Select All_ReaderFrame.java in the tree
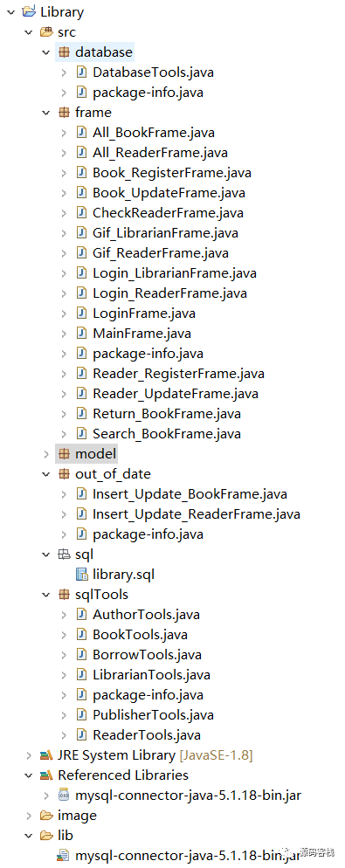The width and height of the screenshot is (345, 868). 160,153
